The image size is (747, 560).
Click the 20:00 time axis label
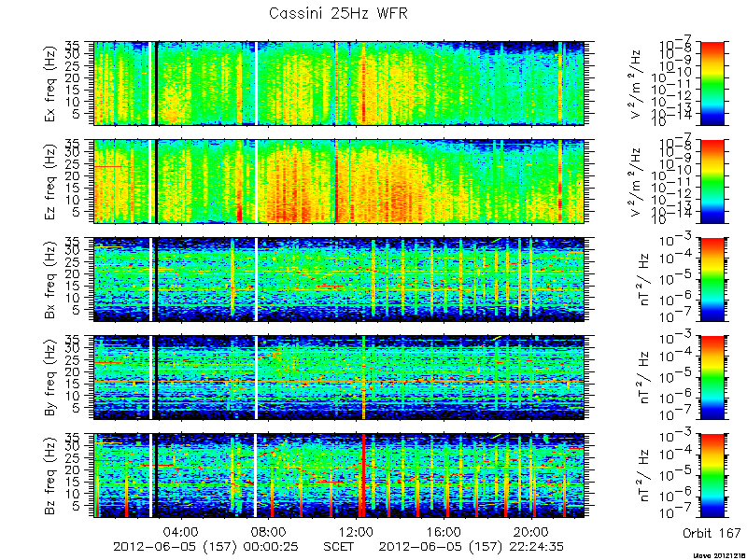(x=531, y=530)
